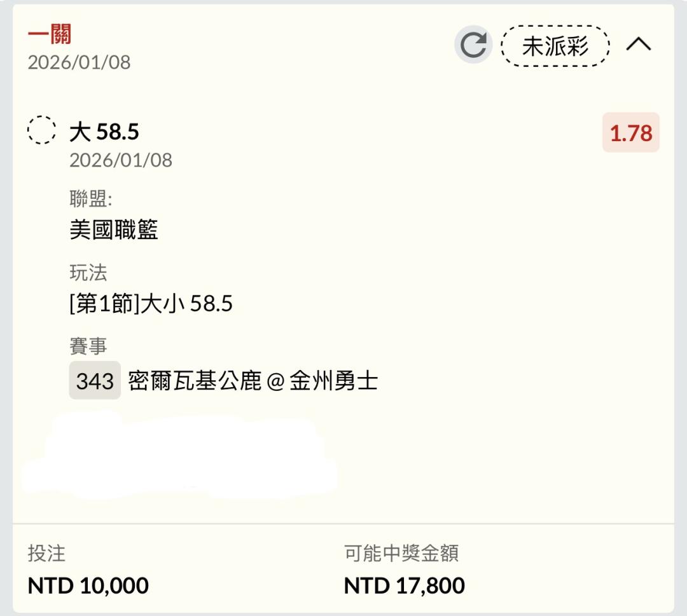Viewport: 687px width, 616px height.
Task: Click the NTD 10,000 stake amount
Action: click(88, 585)
